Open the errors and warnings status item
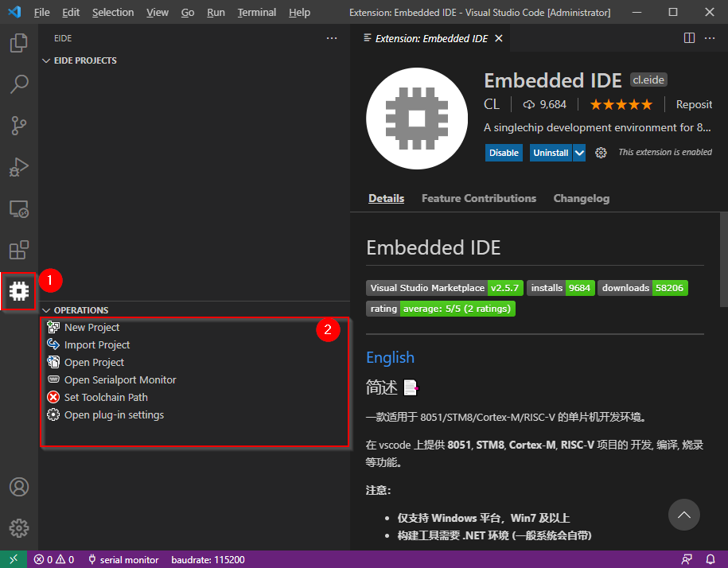Image resolution: width=728 pixels, height=568 pixels. pyautogui.click(x=54, y=560)
